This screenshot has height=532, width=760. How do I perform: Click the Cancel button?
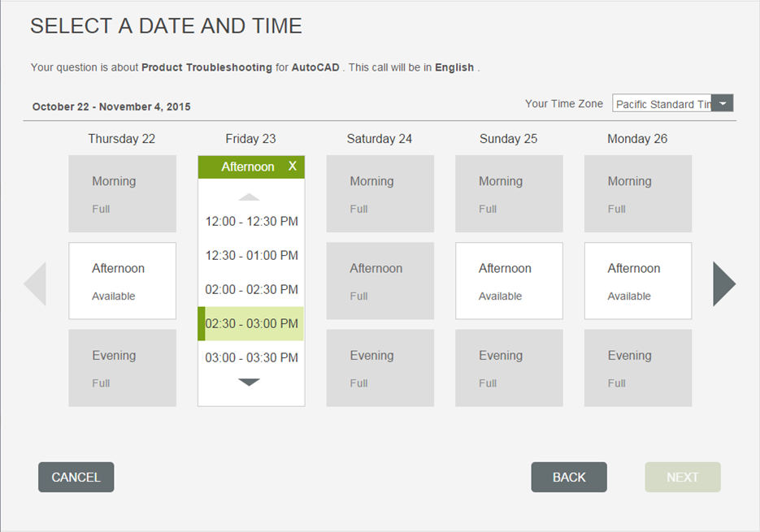tap(76, 478)
